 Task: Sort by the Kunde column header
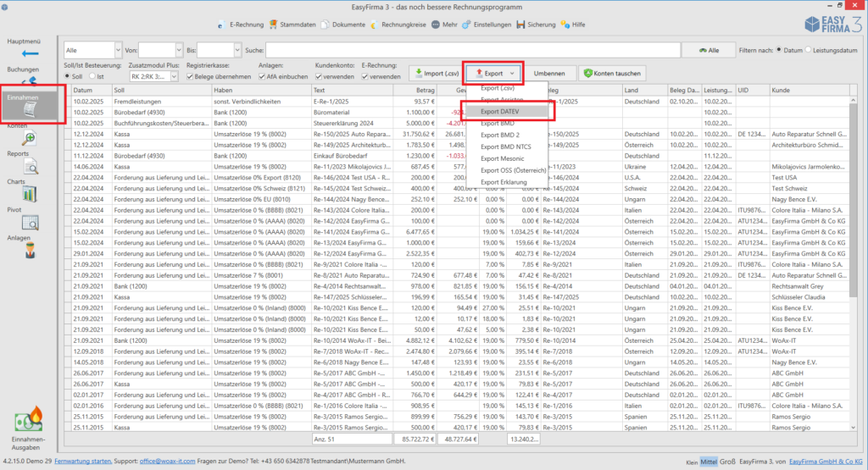tap(809, 90)
